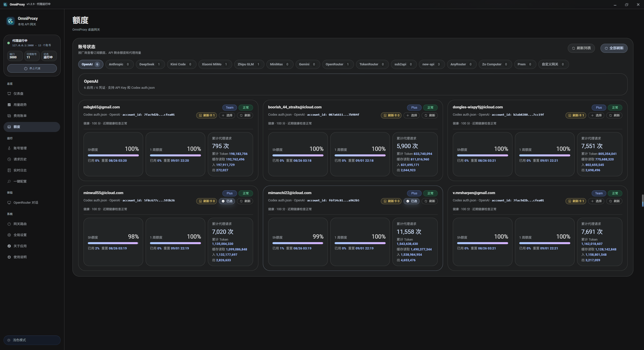Switch to 浅色模式 light mode
Screen dimensions: 644x350
click(x=32, y=340)
